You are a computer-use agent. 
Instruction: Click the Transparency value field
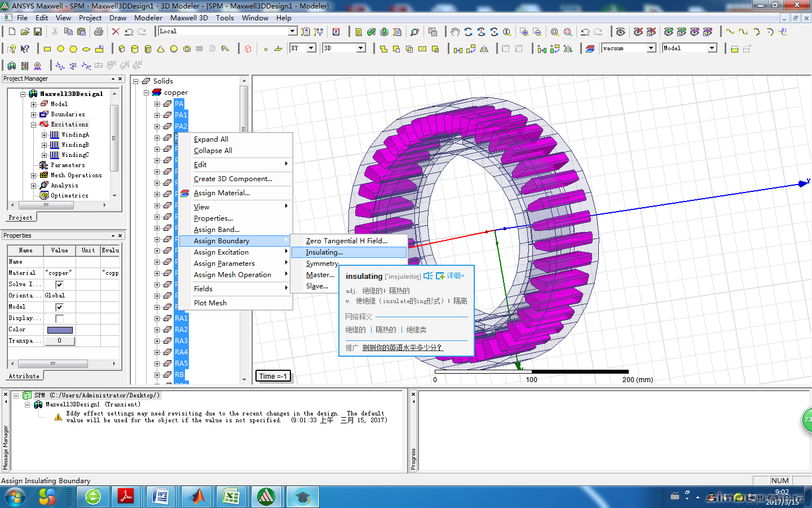(x=59, y=341)
